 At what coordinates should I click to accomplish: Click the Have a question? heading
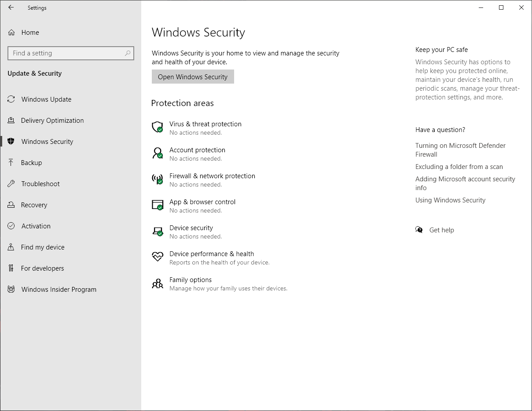(x=440, y=130)
